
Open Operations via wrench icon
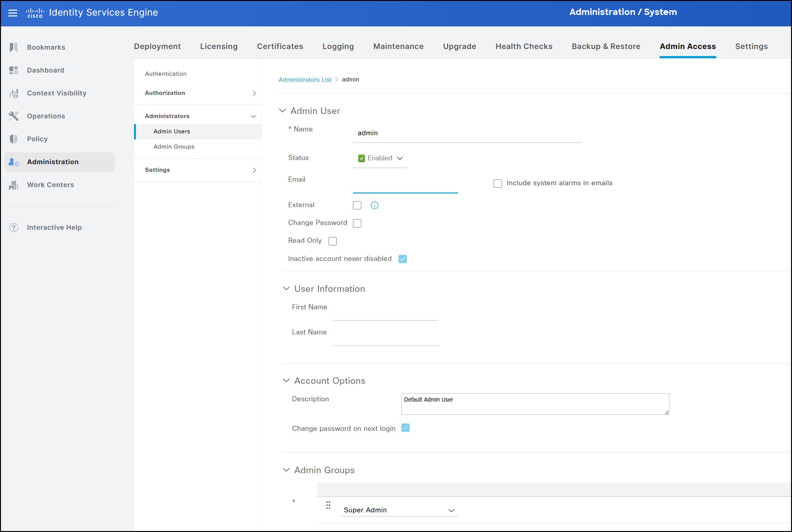[14, 116]
